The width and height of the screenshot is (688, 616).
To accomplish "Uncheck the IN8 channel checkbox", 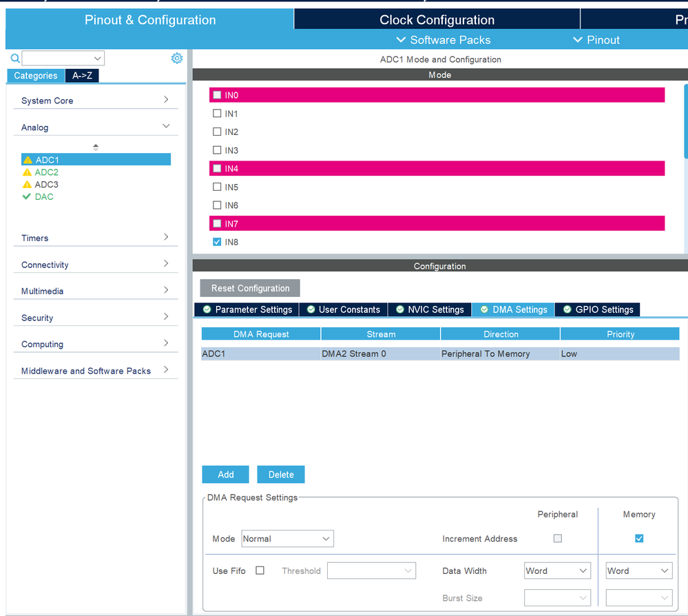I will pyautogui.click(x=217, y=242).
